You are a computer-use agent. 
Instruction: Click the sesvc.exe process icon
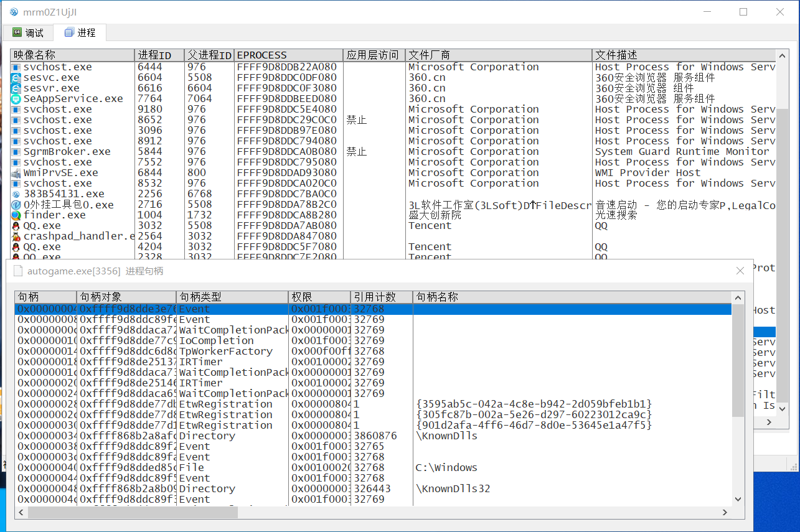click(16, 78)
